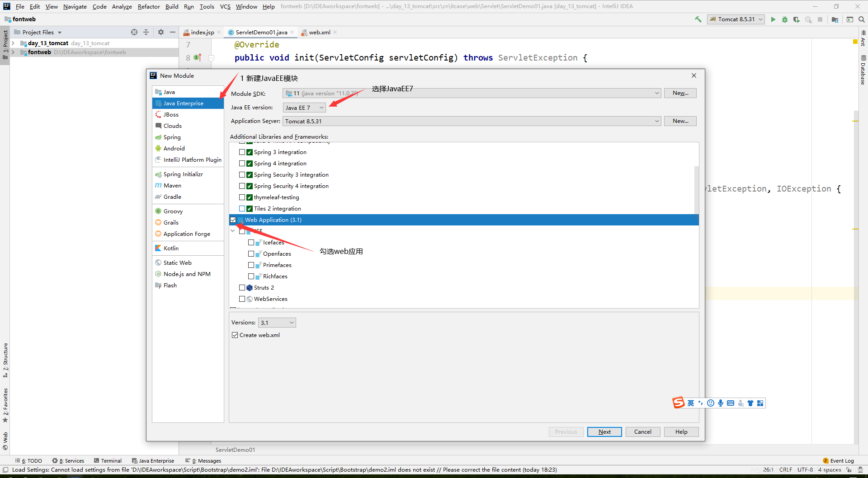
Task: Expand the day_13_tomcat tree node
Action: point(13,43)
